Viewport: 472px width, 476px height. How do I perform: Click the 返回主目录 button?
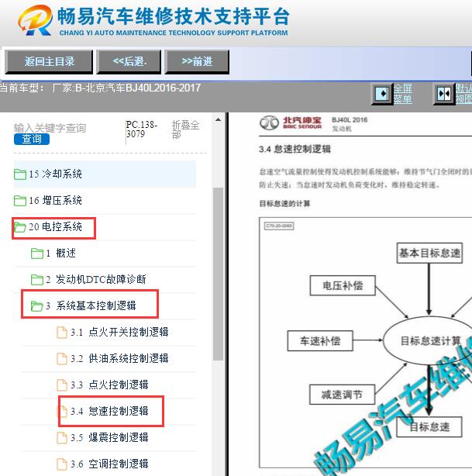(x=49, y=61)
